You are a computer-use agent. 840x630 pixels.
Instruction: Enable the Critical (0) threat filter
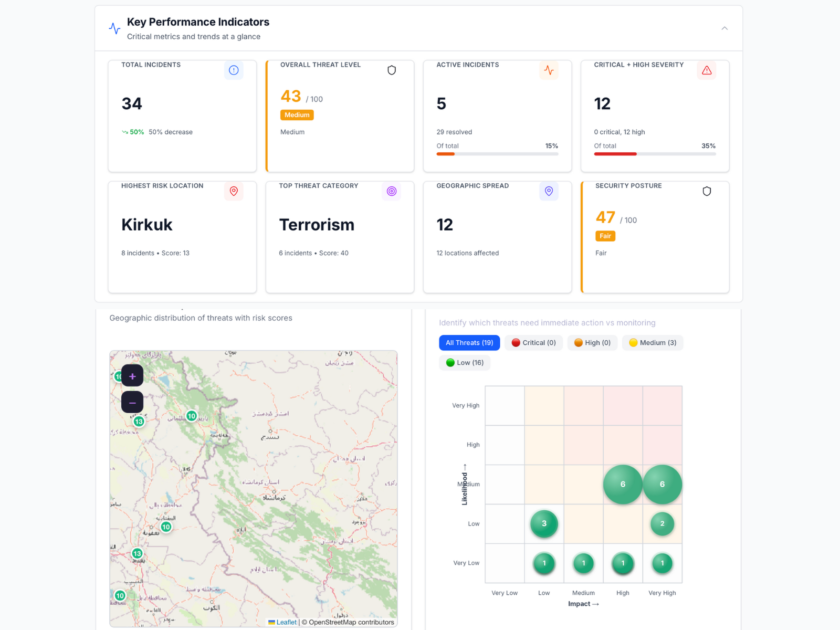(x=533, y=342)
